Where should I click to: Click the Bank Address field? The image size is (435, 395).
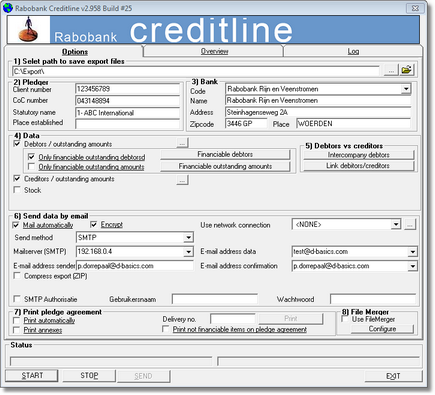click(318, 112)
